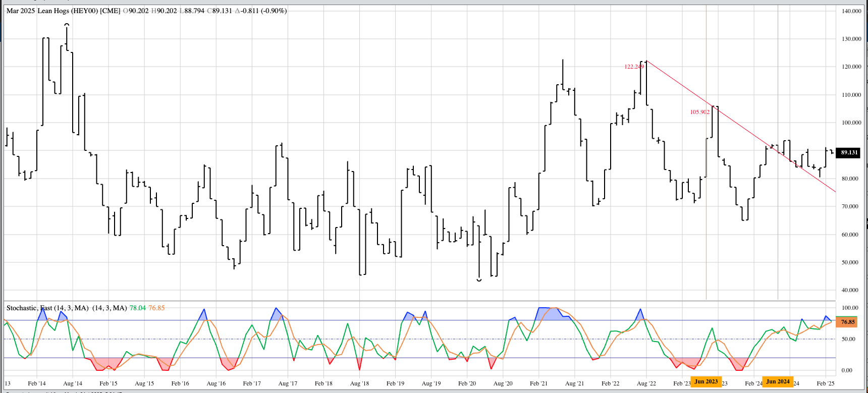Click the 40.000 price axis label
This screenshot has width=868, height=393.
point(851,290)
